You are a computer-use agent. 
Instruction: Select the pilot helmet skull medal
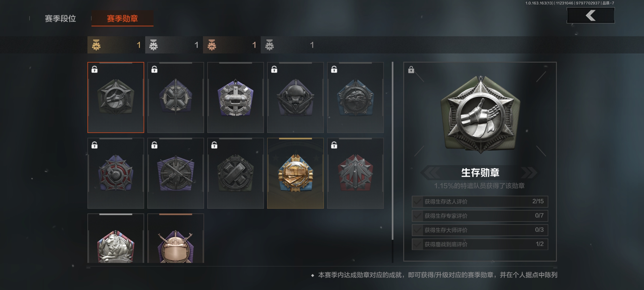click(x=295, y=97)
